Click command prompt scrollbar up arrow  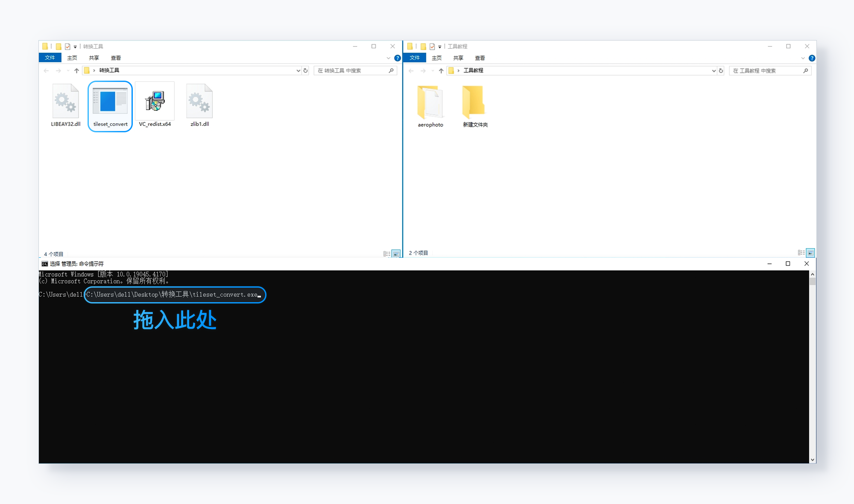813,274
